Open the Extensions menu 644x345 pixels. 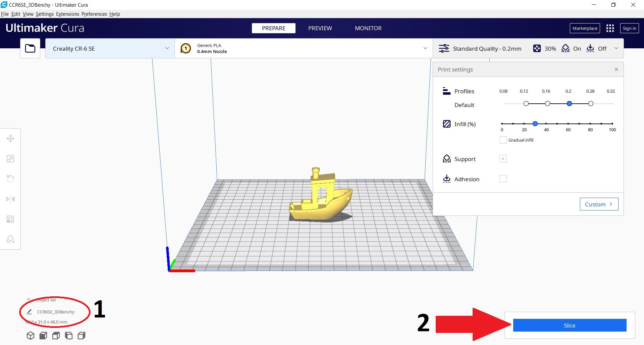pyautogui.click(x=67, y=14)
